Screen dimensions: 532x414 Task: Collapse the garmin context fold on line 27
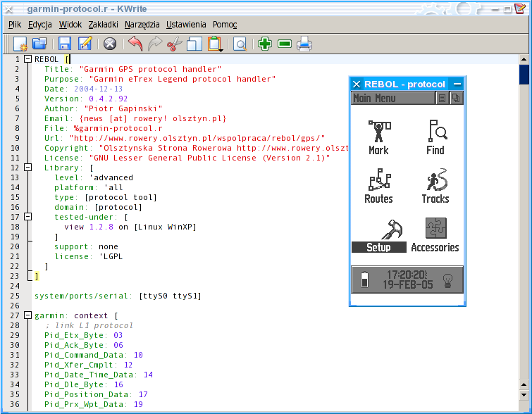(x=27, y=315)
